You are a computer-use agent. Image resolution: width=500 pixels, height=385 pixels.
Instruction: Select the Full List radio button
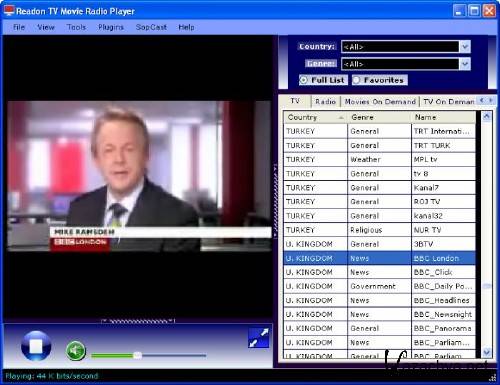point(323,80)
